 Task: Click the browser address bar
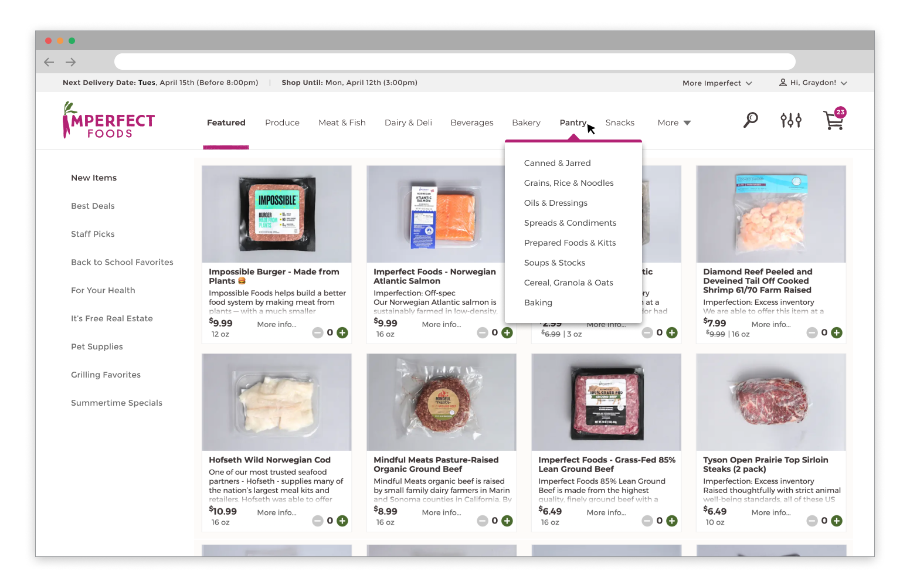point(455,62)
